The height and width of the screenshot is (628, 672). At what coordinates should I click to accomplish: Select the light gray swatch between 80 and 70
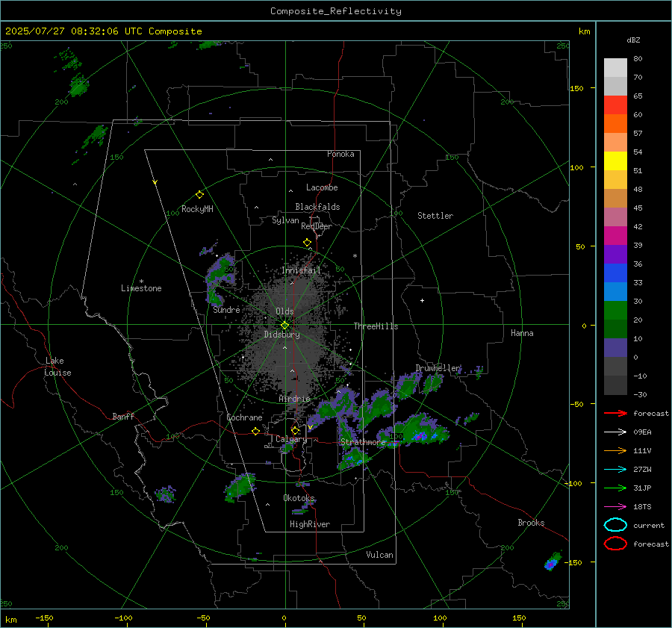(615, 68)
